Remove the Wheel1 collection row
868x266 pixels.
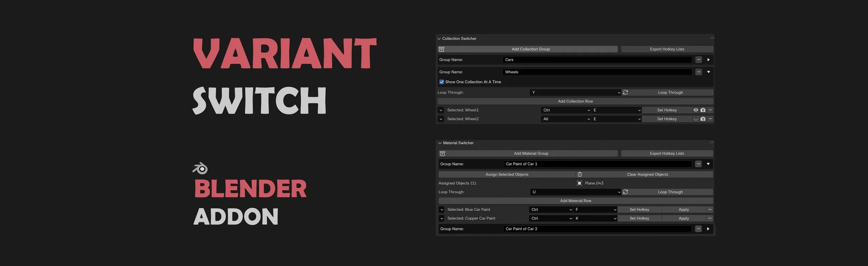[x=710, y=110]
